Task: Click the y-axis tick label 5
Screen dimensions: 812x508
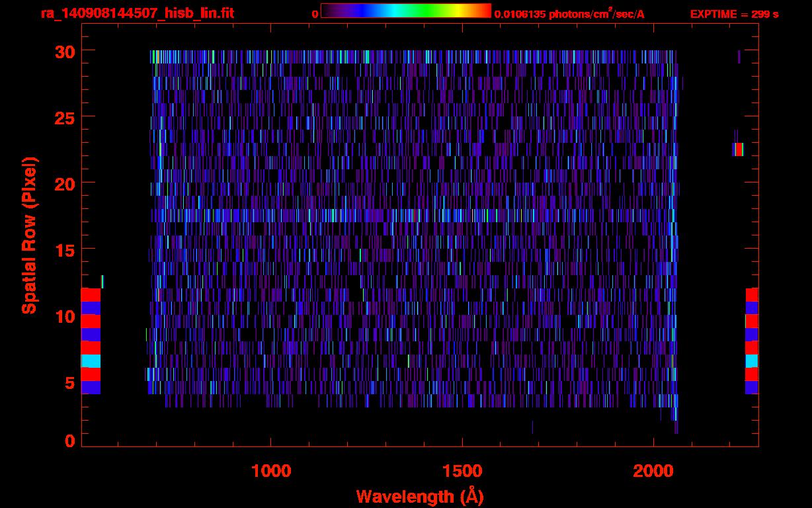Action: (69, 382)
